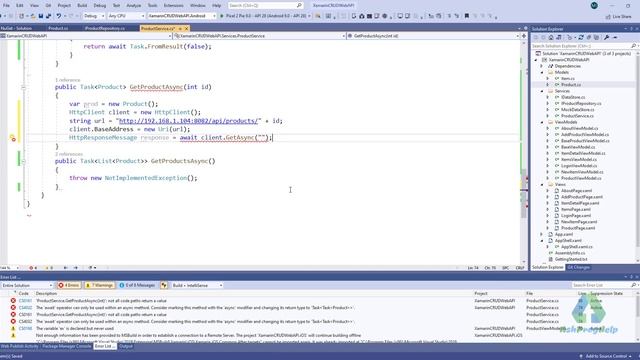This screenshot has height=360, width=640.
Task: Click the Search Solution Explorer field
Action: 584,46
